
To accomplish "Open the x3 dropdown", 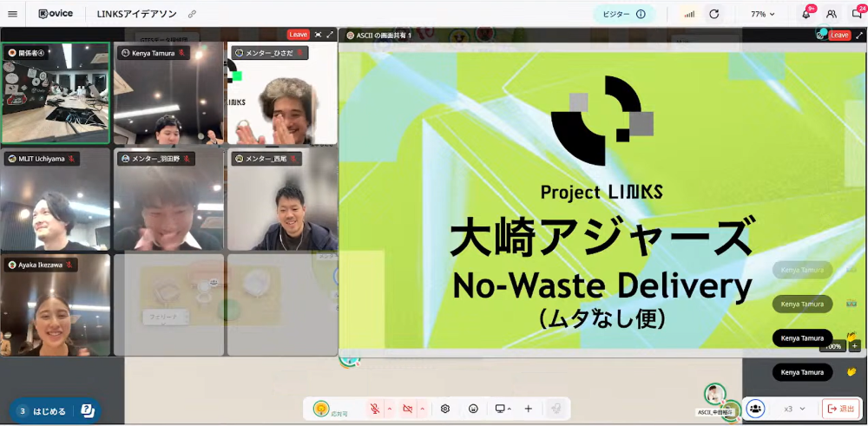I will (794, 409).
